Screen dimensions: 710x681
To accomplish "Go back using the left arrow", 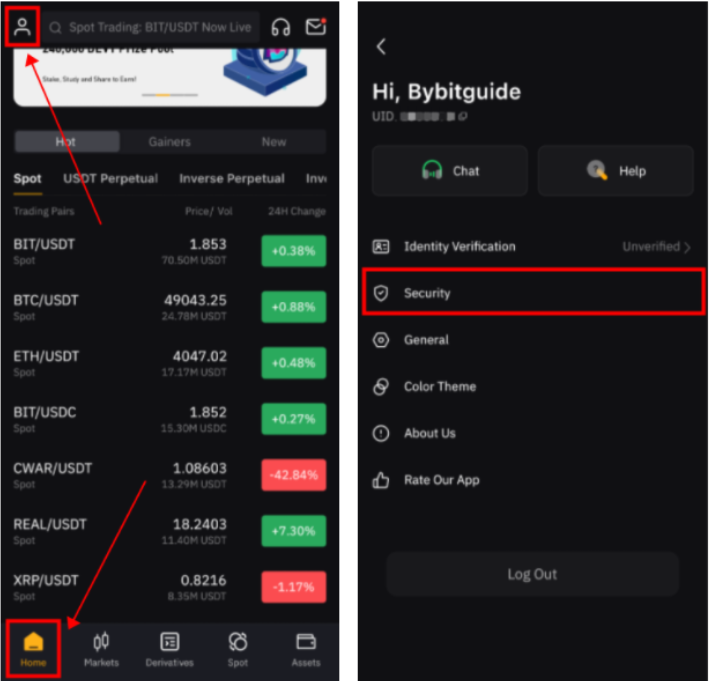I will coord(381,46).
